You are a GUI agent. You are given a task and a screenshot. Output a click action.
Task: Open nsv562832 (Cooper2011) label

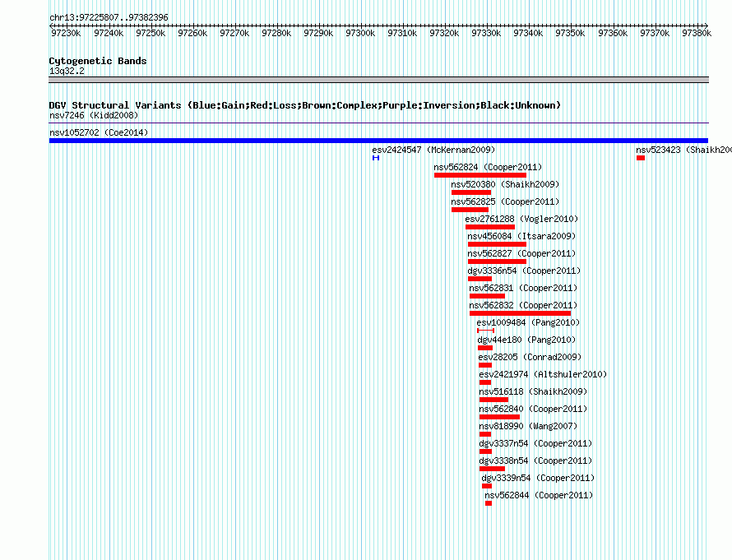523,305
